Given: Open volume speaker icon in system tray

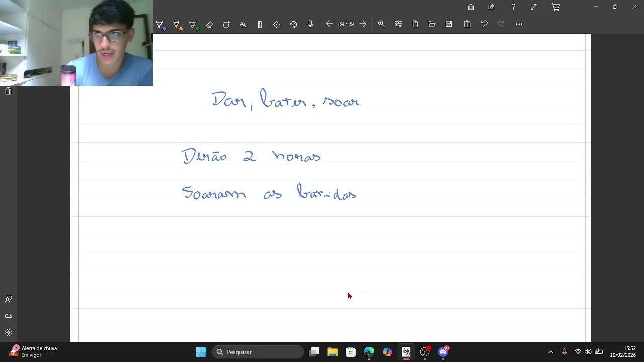Looking at the screenshot, I should point(588,352).
